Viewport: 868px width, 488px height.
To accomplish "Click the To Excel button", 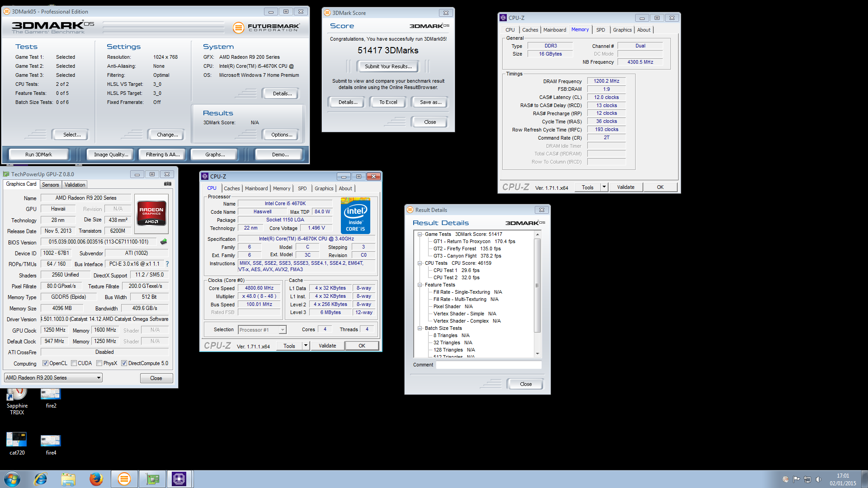I will [388, 102].
